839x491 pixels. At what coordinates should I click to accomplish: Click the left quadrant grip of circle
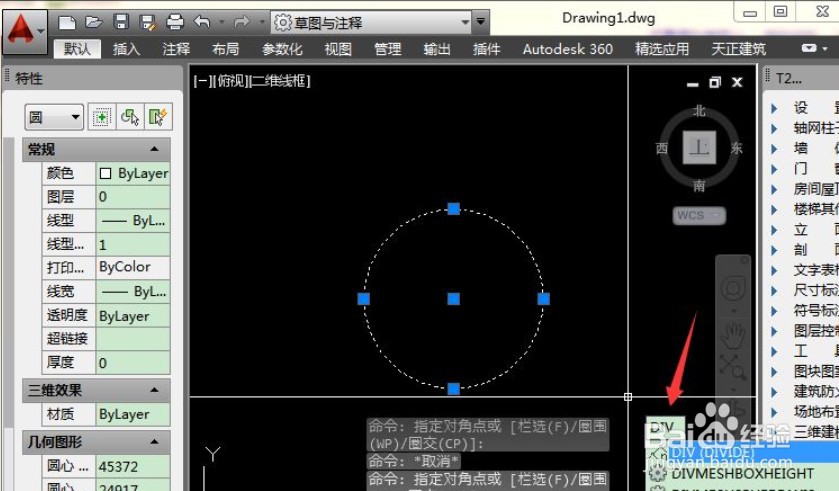pos(363,298)
